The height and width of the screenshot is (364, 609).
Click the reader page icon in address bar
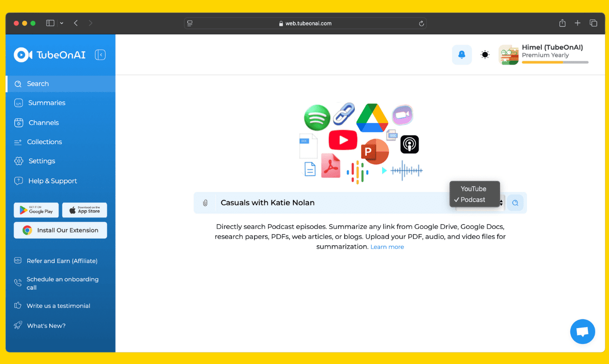(190, 23)
